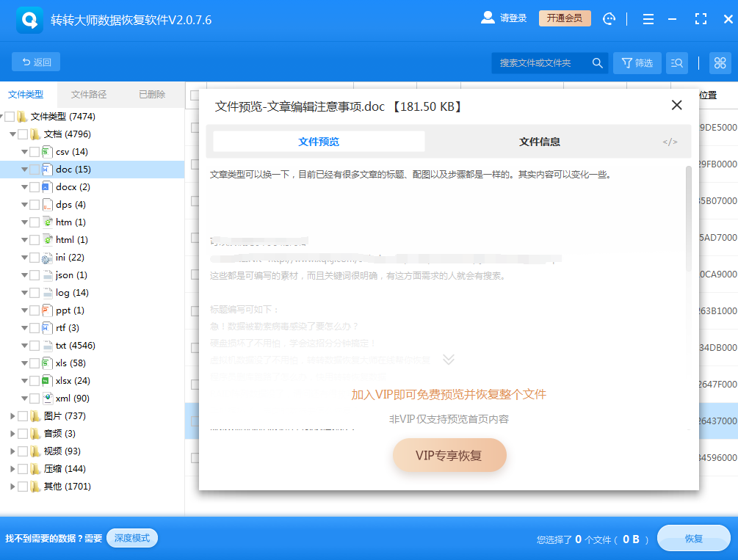This screenshot has width=738, height=560.
Task: Check the doc (15) file type checkbox
Action: [35, 169]
